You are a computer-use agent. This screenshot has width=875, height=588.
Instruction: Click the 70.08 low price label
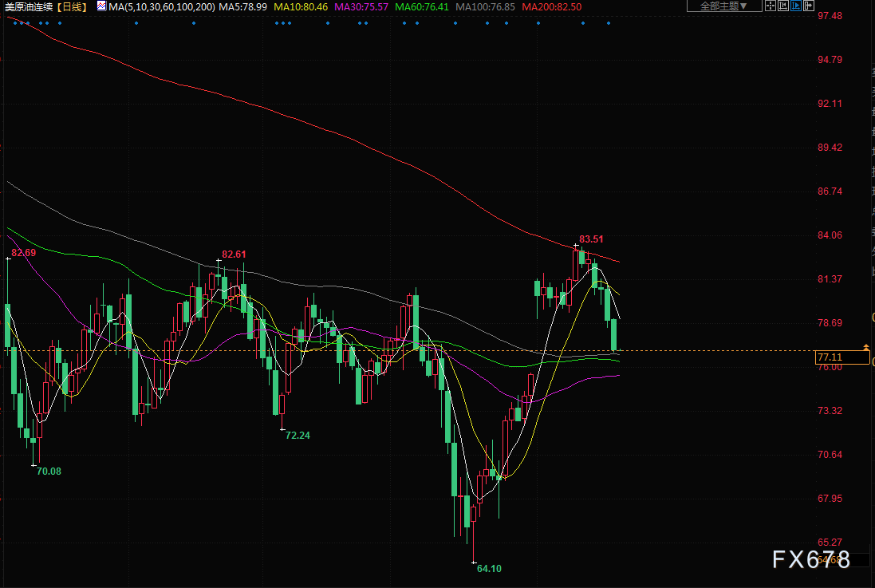point(49,472)
